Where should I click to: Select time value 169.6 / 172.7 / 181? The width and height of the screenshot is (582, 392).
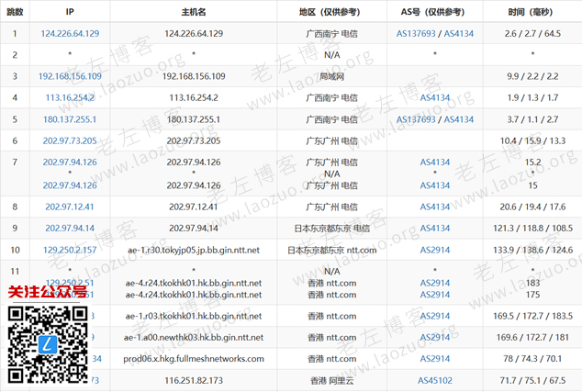[x=532, y=337]
